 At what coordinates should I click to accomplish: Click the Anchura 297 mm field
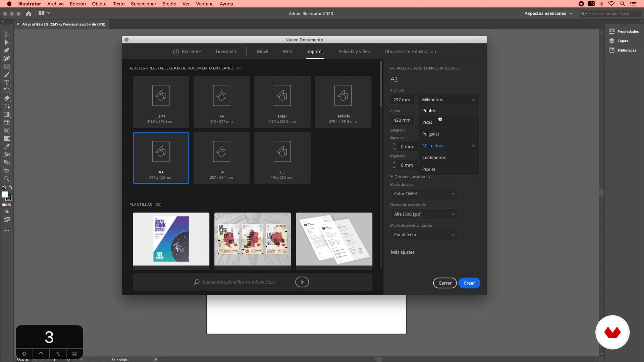click(x=402, y=100)
